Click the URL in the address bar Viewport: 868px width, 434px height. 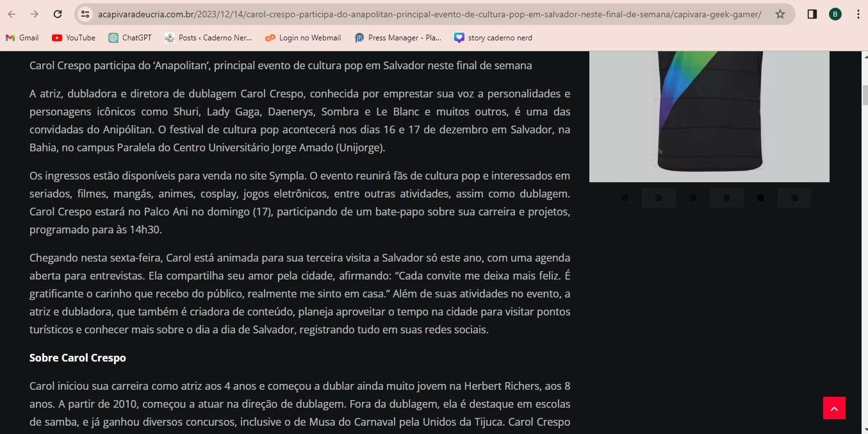[x=429, y=14]
